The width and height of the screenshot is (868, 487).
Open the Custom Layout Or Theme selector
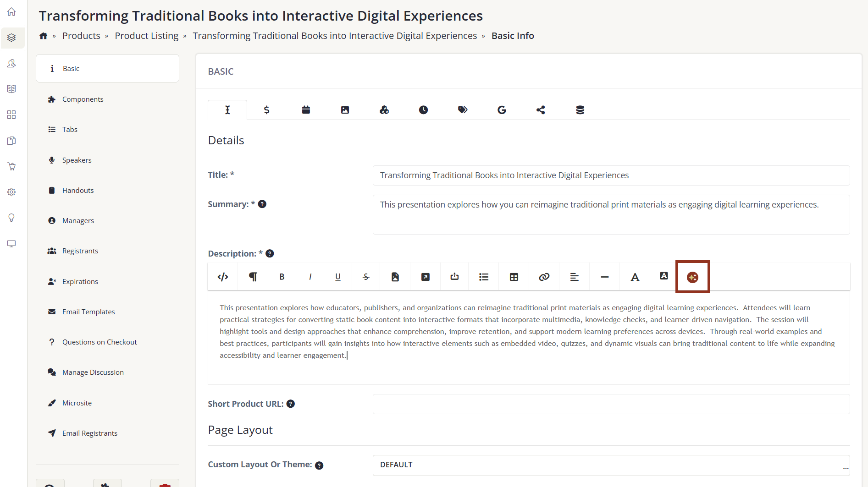point(610,465)
